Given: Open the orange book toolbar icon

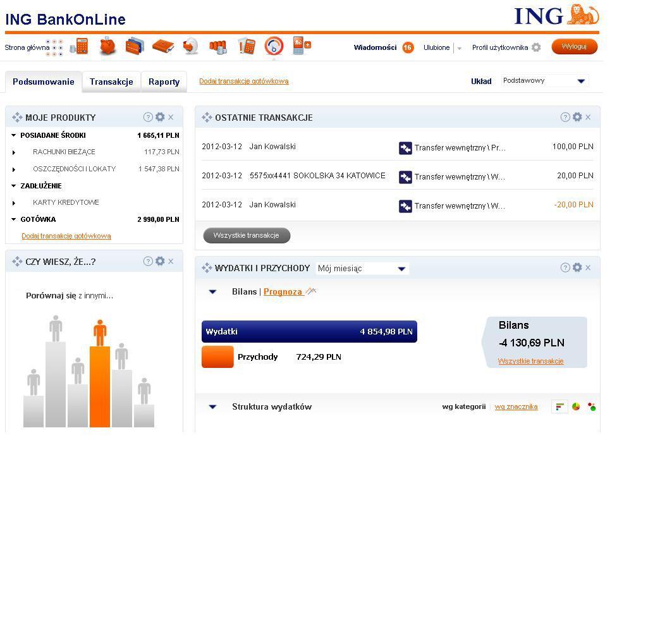Looking at the screenshot, I should [x=163, y=46].
